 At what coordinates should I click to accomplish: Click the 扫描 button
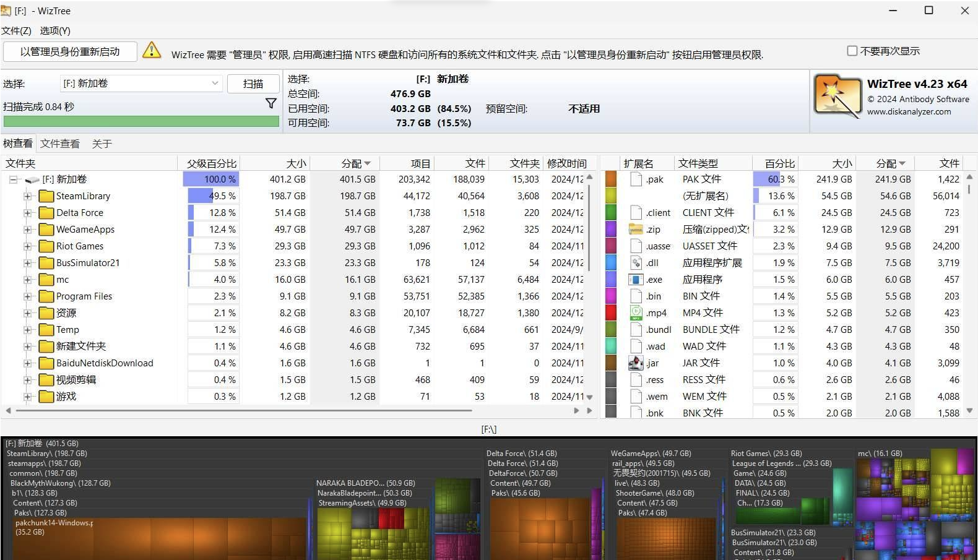pos(253,84)
